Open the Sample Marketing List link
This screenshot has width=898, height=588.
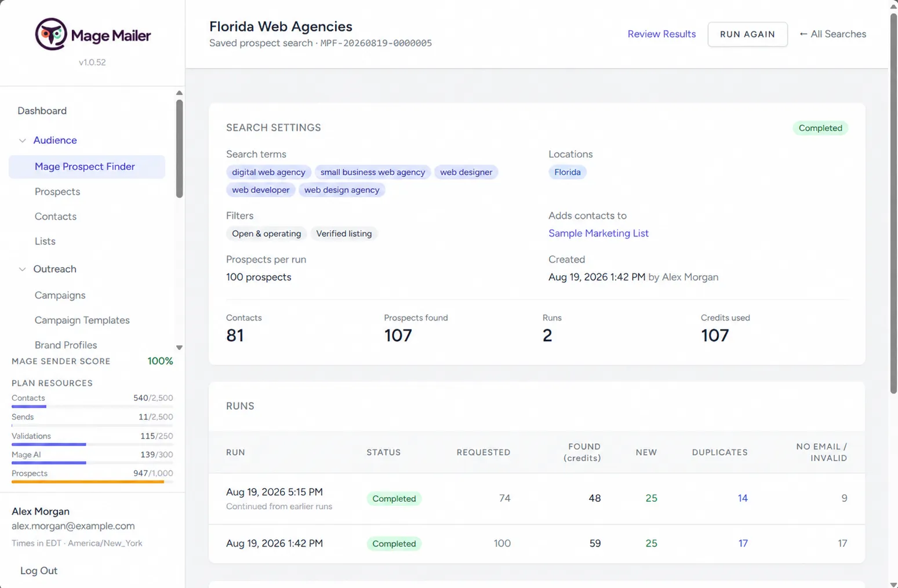[x=598, y=233]
